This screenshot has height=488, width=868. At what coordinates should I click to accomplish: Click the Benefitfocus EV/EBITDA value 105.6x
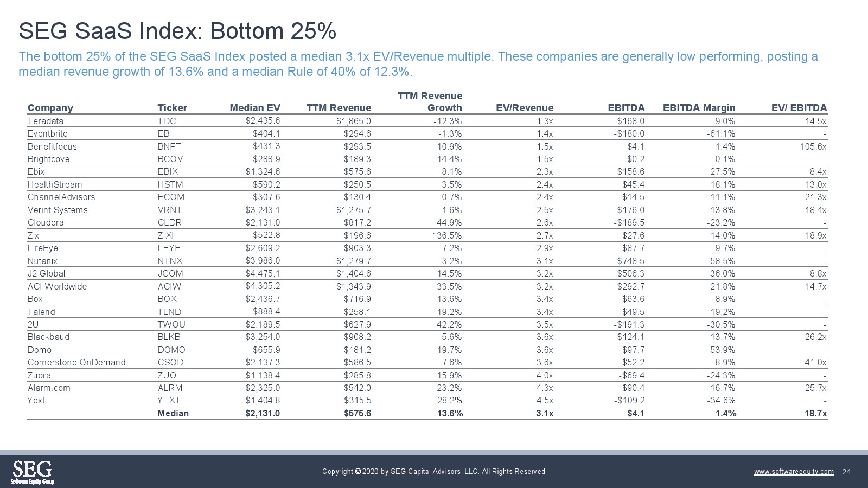(813, 146)
